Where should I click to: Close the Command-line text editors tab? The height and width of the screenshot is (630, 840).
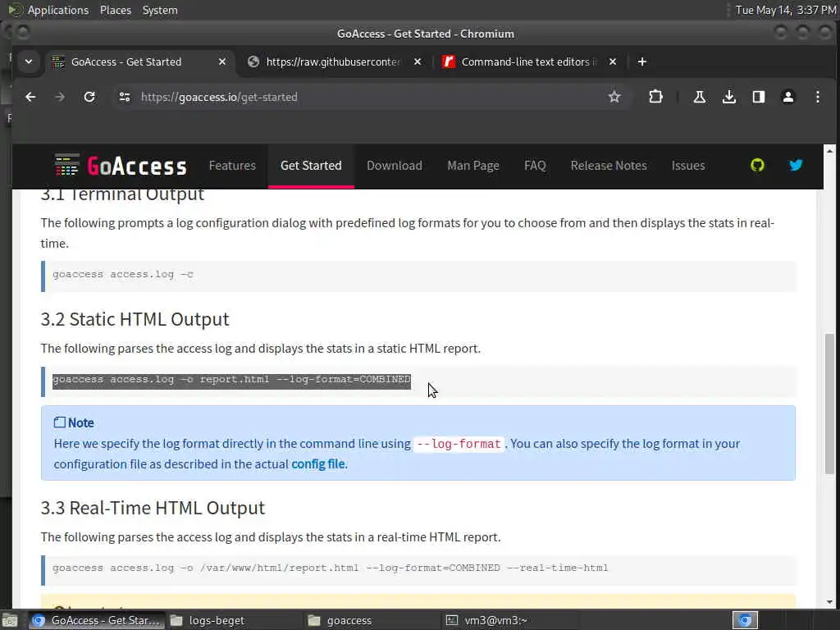click(x=612, y=62)
